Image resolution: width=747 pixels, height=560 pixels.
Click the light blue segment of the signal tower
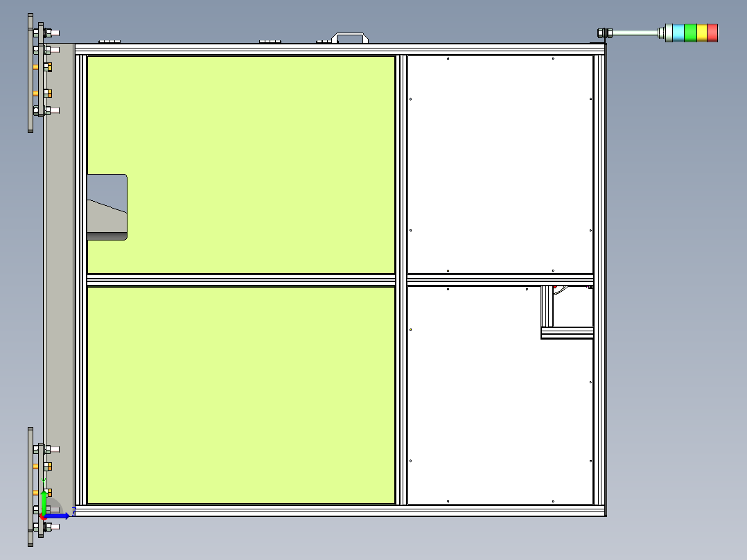pos(678,33)
